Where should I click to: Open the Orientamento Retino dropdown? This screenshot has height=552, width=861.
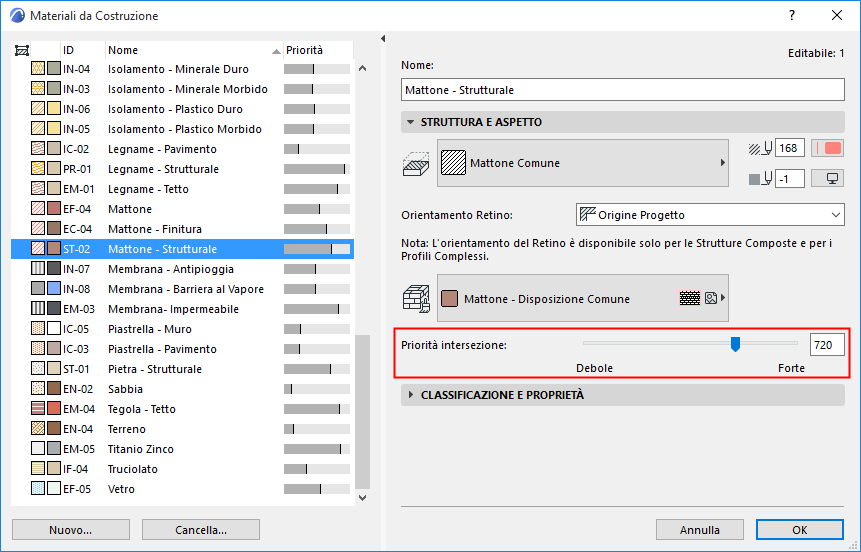point(710,215)
